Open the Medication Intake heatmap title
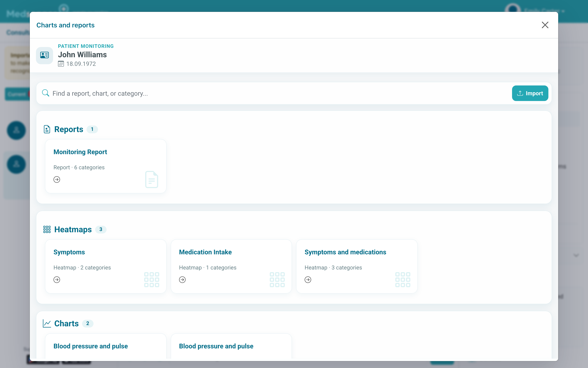The image size is (588, 368). click(205, 252)
